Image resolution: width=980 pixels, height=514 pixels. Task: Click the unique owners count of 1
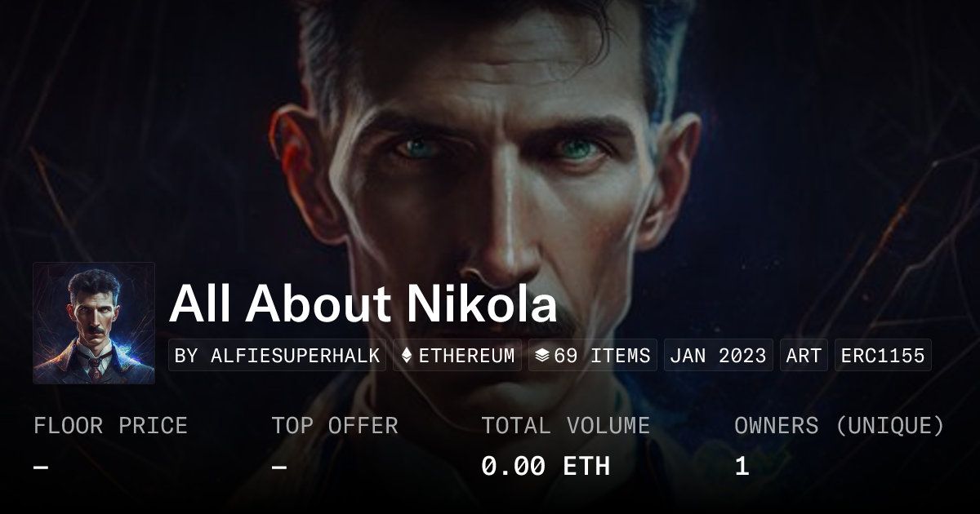pyautogui.click(x=742, y=467)
